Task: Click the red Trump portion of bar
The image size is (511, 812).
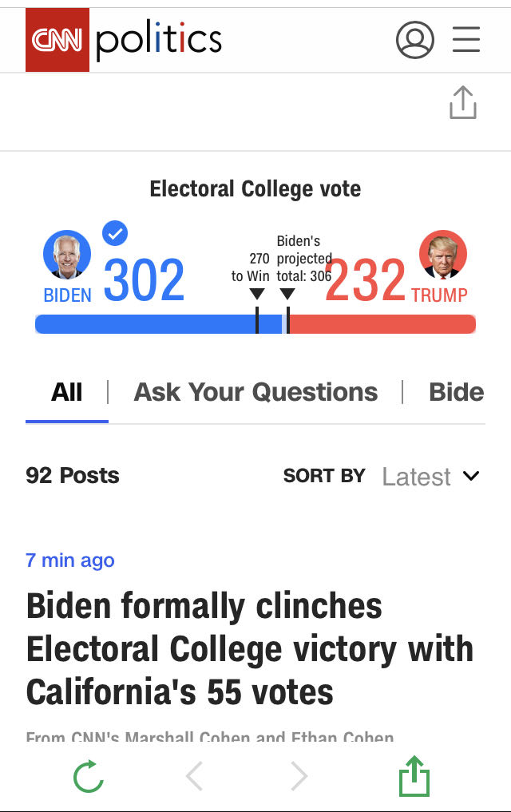Action: pyautogui.click(x=382, y=324)
